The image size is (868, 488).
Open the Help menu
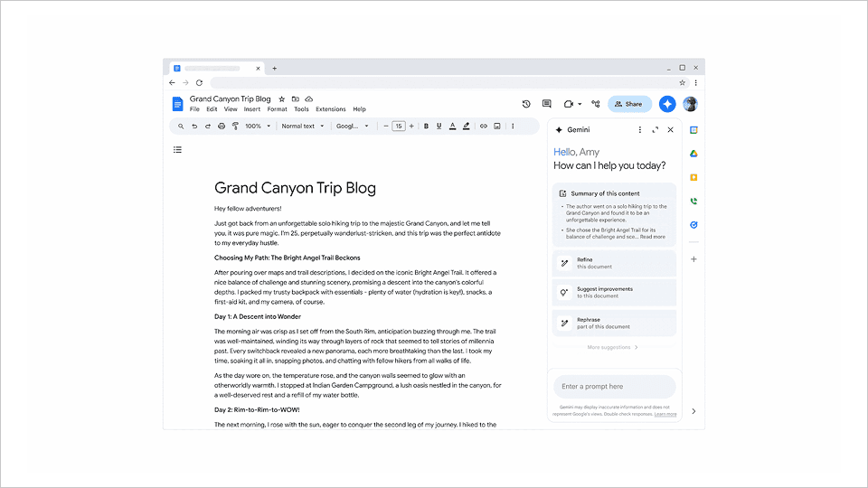(359, 109)
